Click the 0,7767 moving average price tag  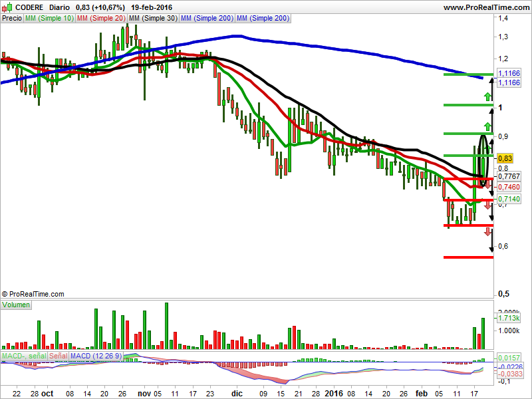pos(509,176)
